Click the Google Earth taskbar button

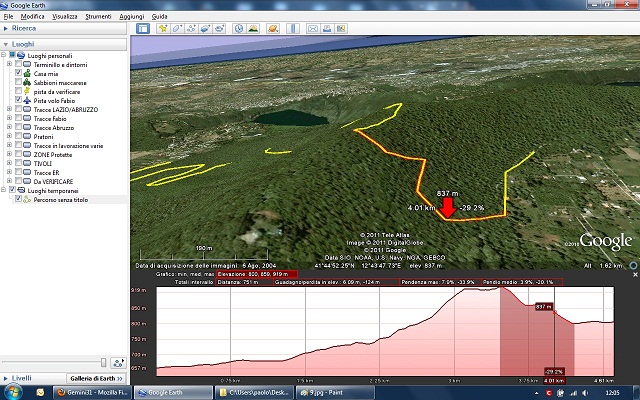pos(173,392)
